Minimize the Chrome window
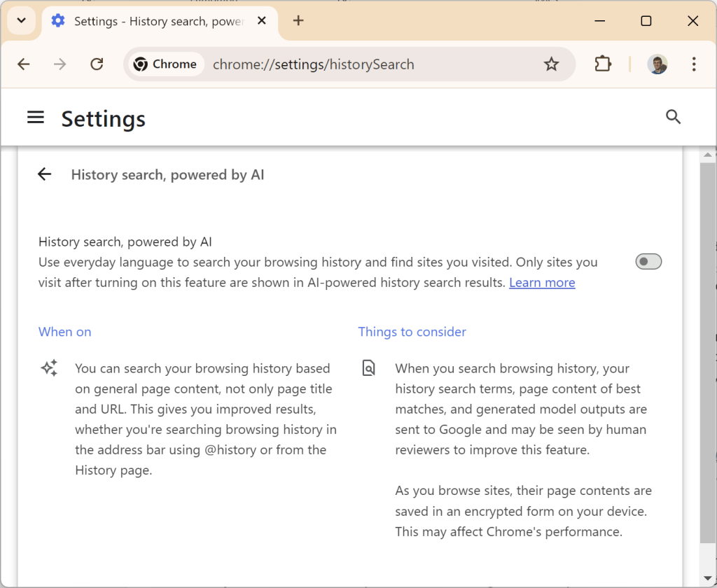 [x=599, y=20]
